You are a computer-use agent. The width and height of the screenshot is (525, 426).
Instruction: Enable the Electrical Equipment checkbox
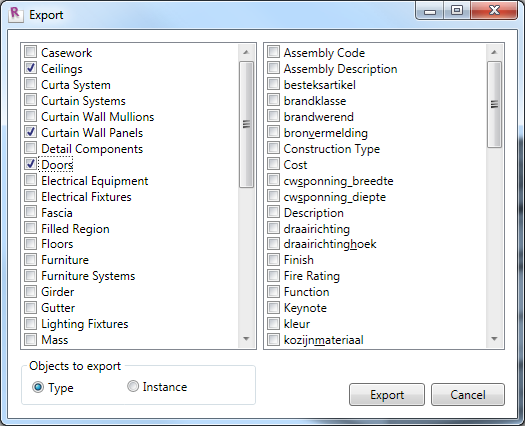point(30,180)
